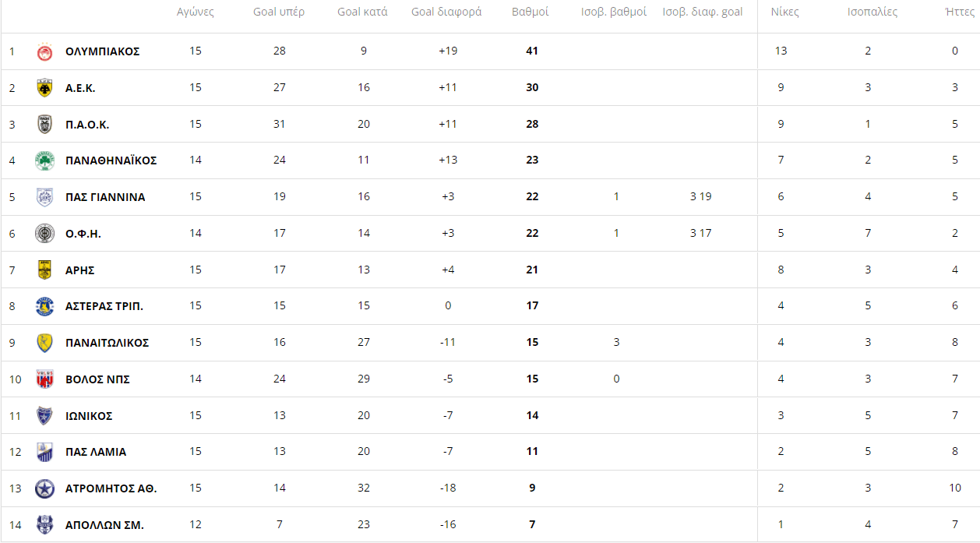The width and height of the screenshot is (980, 543).
Task: Click the ΑΡΗΣ yellow crest icon
Action: pyautogui.click(x=44, y=270)
